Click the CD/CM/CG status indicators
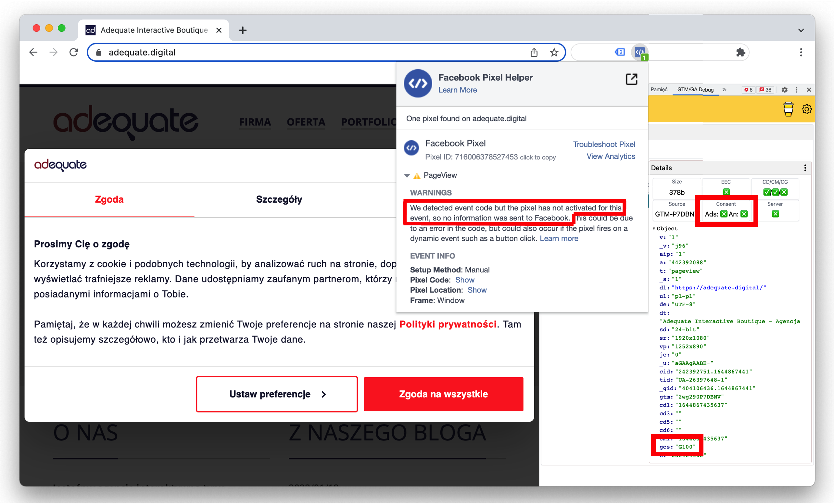The height and width of the screenshot is (504, 834). 775,193
